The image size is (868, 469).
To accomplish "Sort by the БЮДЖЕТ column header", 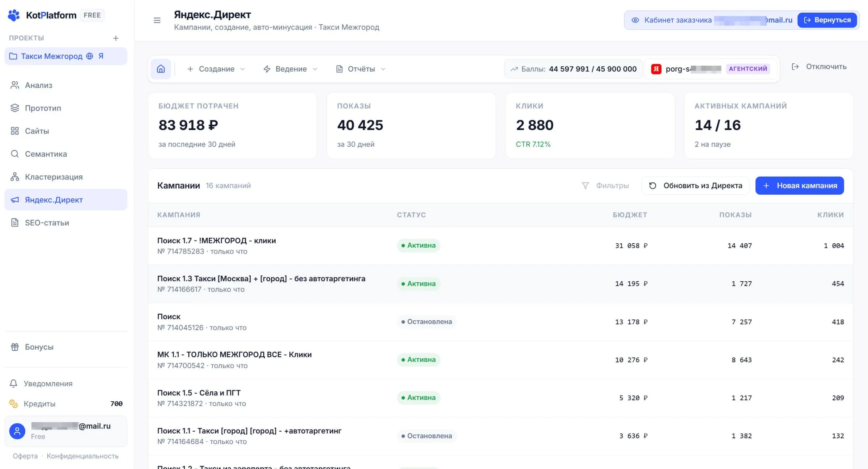I will (x=630, y=215).
